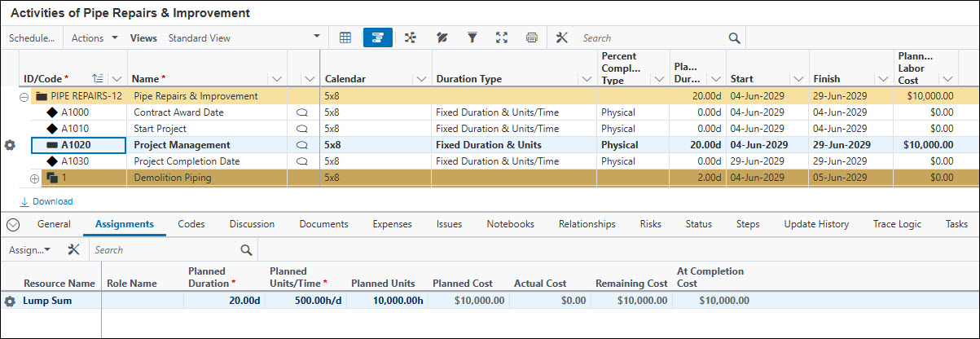Select the Contract Award Date activity

coord(178,112)
